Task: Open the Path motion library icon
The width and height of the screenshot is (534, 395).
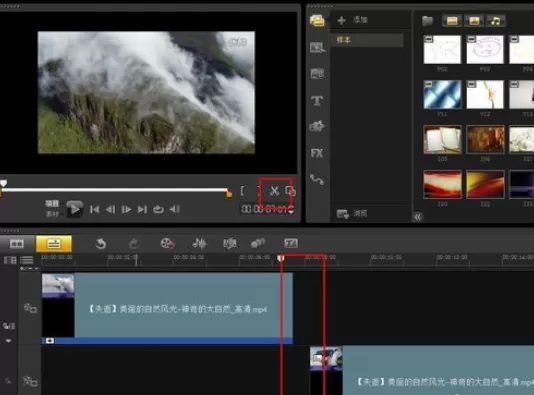Action: tap(317, 179)
